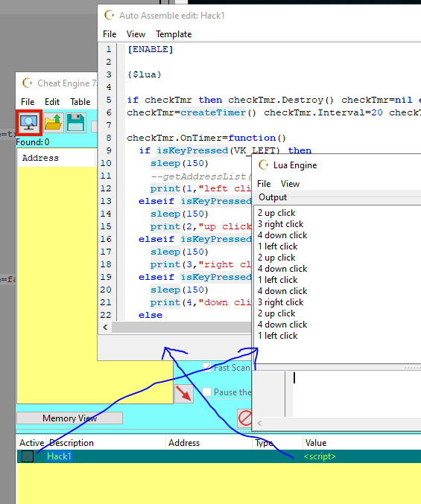Viewport: 421px width, 504px height.
Task: Click the Output label in Lua Engine
Action: [273, 197]
